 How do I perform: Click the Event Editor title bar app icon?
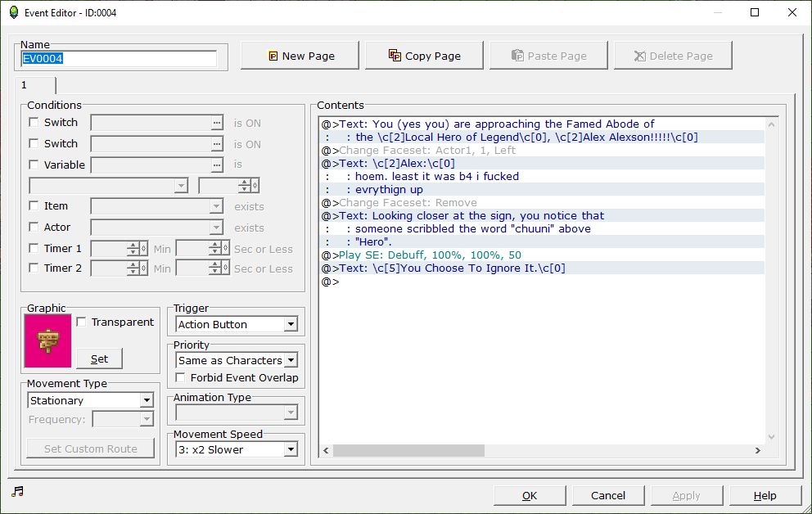[13, 12]
